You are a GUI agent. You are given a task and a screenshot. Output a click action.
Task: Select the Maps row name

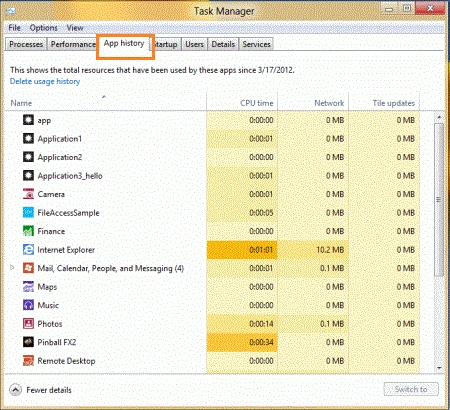pyautogui.click(x=47, y=287)
